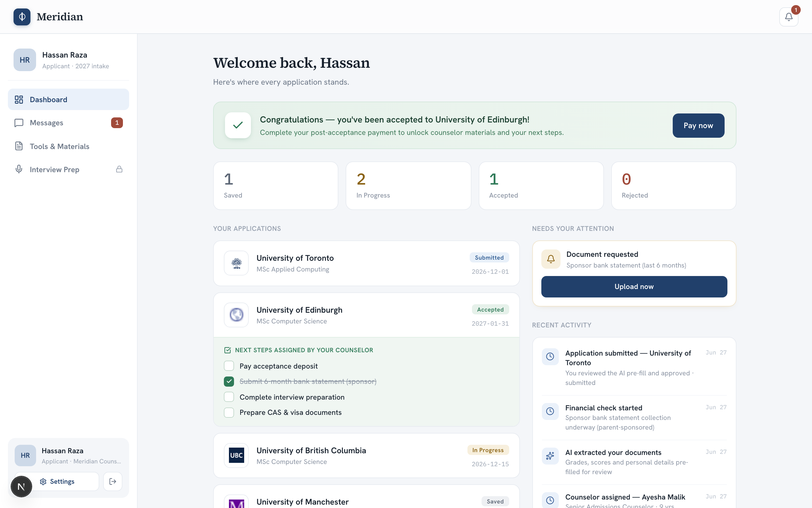Check the Pay acceptance deposit checkbox
This screenshot has width=812, height=508.
coord(229,366)
